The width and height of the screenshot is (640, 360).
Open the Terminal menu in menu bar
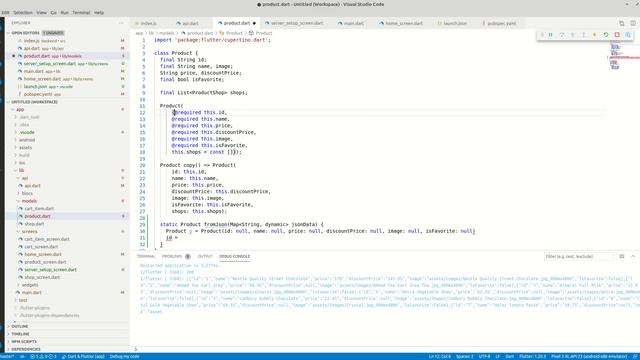point(81,13)
